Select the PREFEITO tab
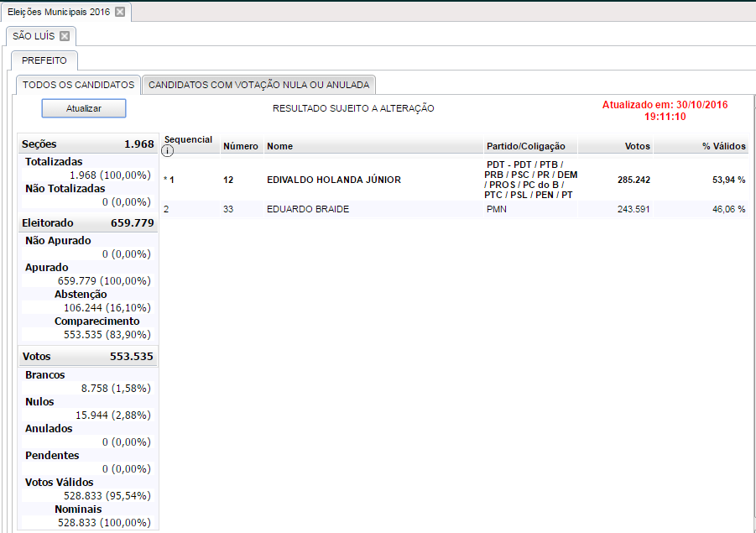Screen dimensions: 756x533 (44, 60)
